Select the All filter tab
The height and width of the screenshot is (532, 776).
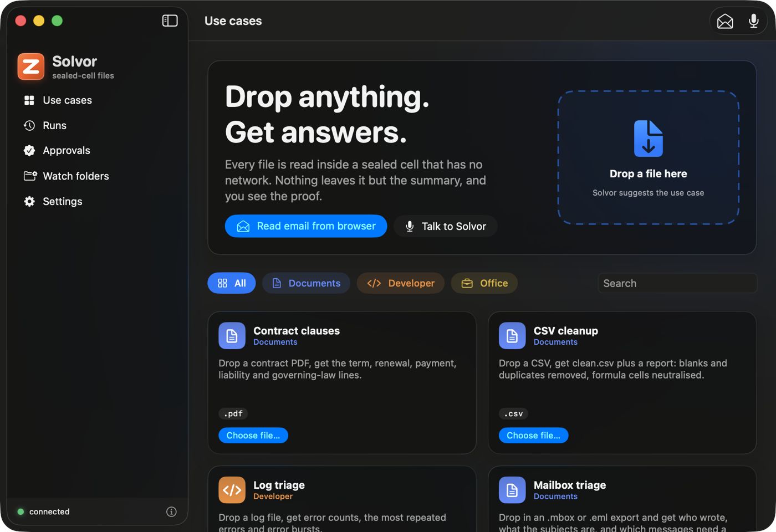coord(232,283)
